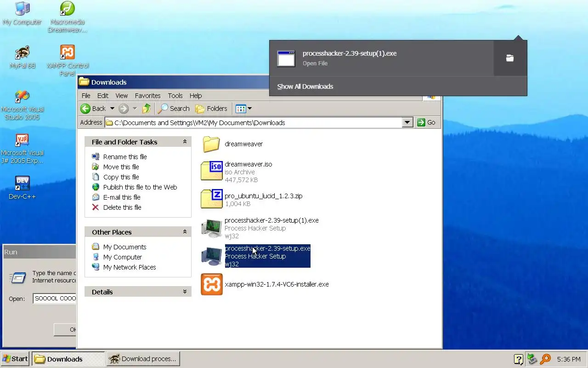Screen dimensions: 588x368
Task: Switch to Download proces... taskbar button
Action: point(143,359)
